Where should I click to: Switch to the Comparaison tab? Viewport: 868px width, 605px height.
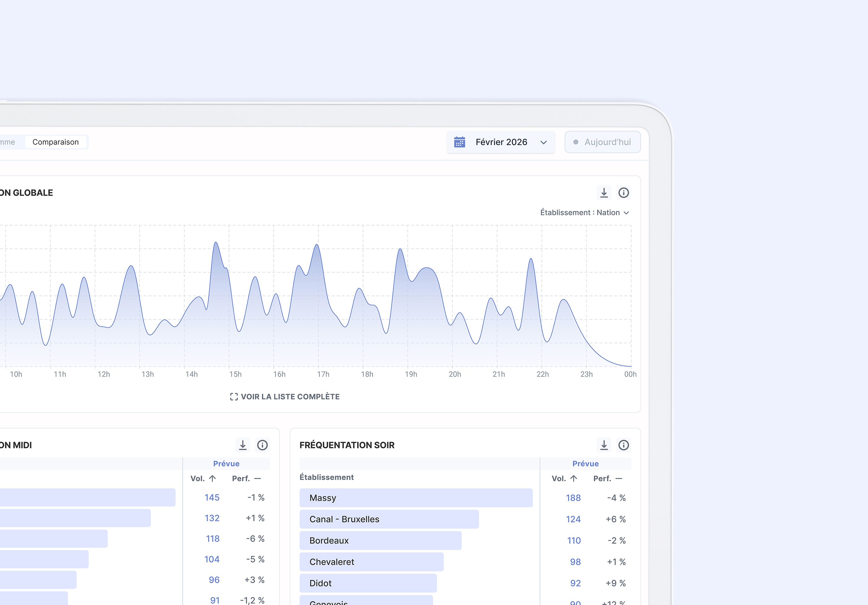click(x=56, y=142)
